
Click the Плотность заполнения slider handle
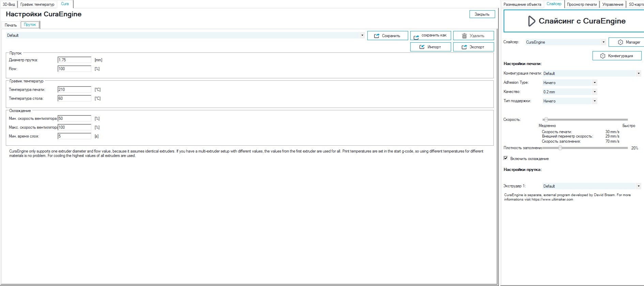click(560, 148)
